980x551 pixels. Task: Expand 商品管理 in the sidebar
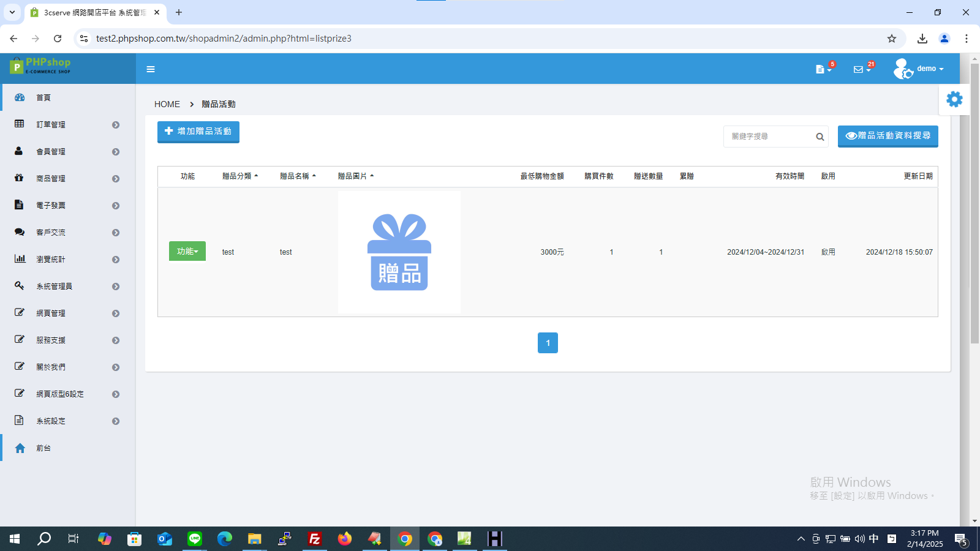pyautogui.click(x=67, y=178)
